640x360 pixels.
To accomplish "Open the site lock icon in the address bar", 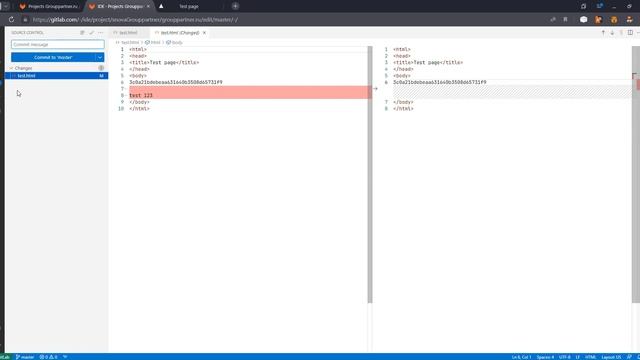I will pos(25,20).
